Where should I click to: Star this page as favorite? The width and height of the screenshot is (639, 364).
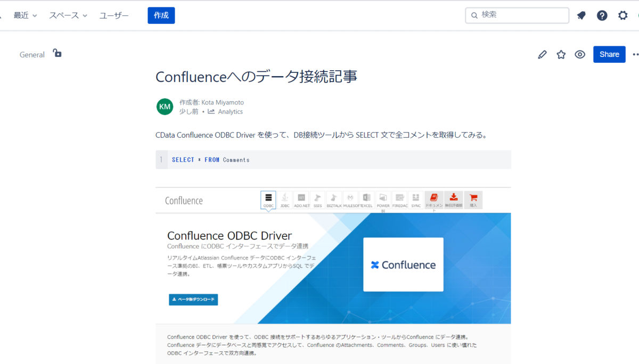point(561,54)
